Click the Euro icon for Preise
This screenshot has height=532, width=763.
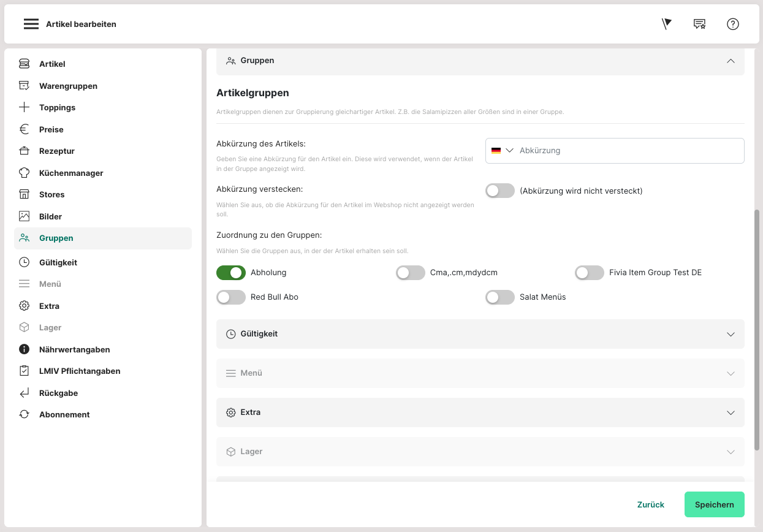[x=24, y=129]
